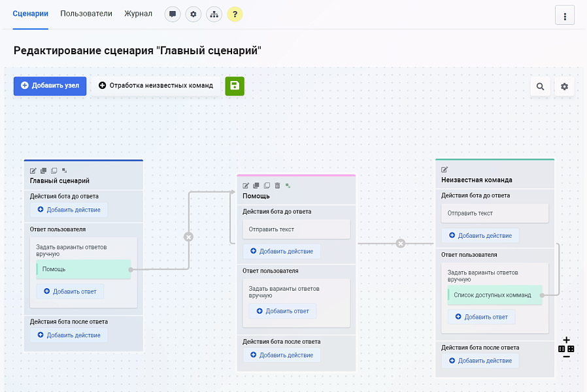Click the duplicate icon on Главный сценарий node
This screenshot has height=392, width=587.
[42, 169]
